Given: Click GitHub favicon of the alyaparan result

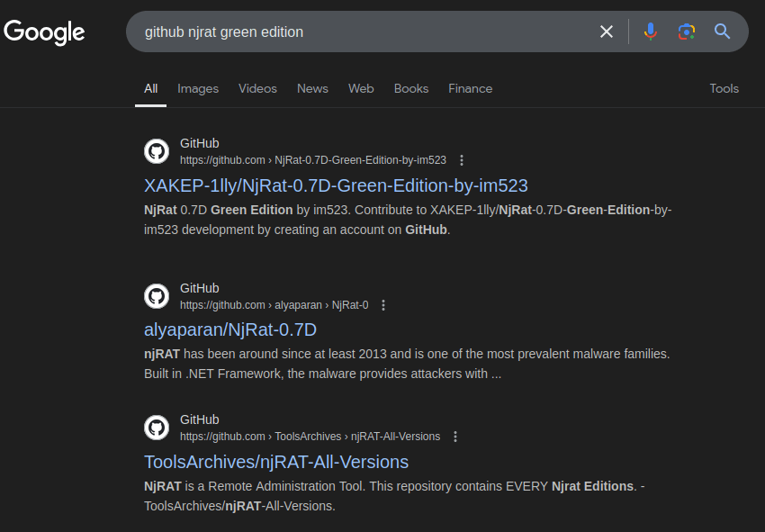Looking at the screenshot, I should coord(157,296).
